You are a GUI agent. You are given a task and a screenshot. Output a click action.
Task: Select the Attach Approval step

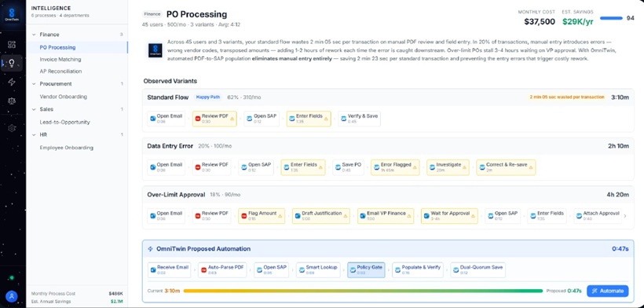[x=598, y=216]
